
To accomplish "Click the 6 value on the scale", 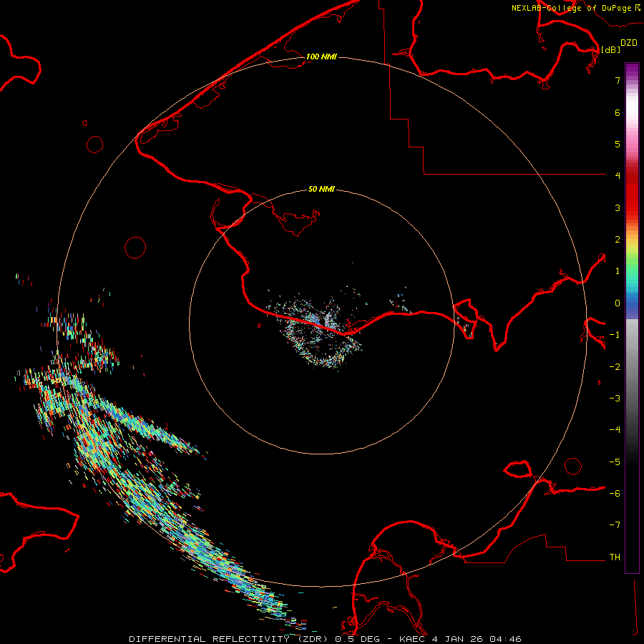I will click(618, 112).
